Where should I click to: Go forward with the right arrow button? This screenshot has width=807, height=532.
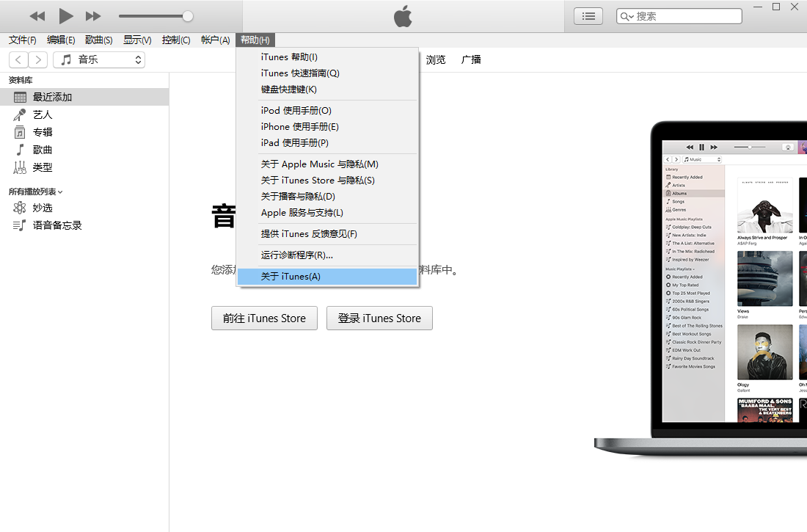click(x=38, y=59)
